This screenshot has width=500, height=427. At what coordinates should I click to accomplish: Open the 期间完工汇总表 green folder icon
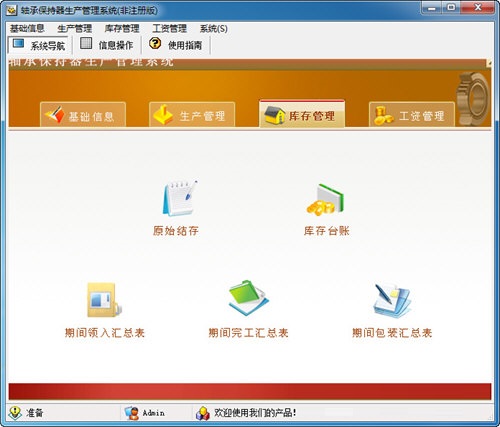pos(248,298)
